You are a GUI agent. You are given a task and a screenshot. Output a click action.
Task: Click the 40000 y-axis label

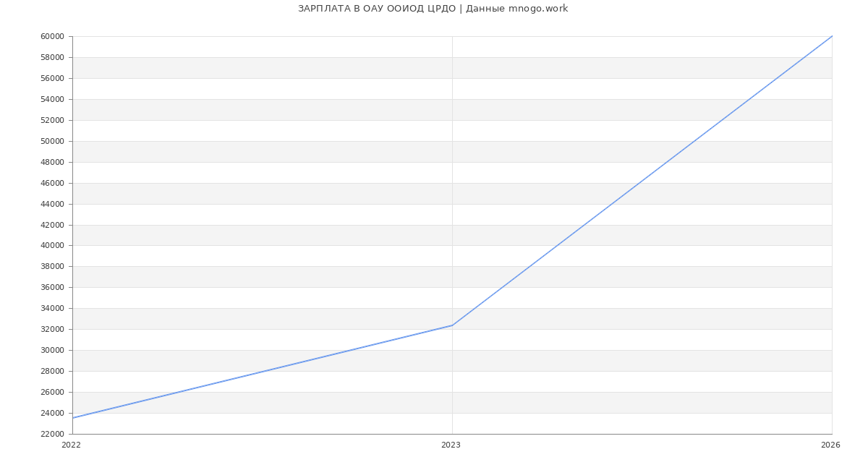tap(53, 246)
